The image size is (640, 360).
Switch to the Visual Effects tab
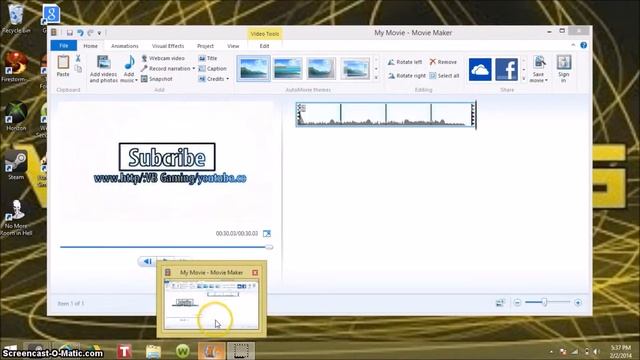click(x=168, y=46)
